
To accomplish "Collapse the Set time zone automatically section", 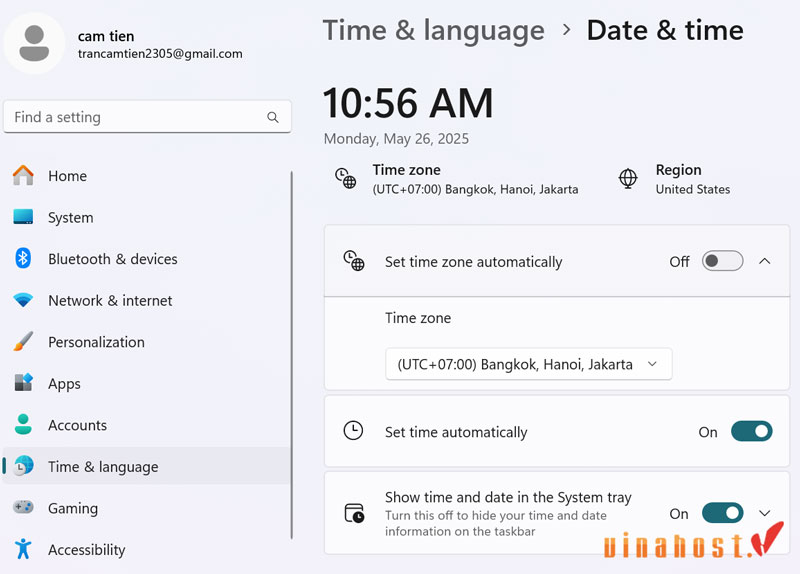I will point(764,261).
